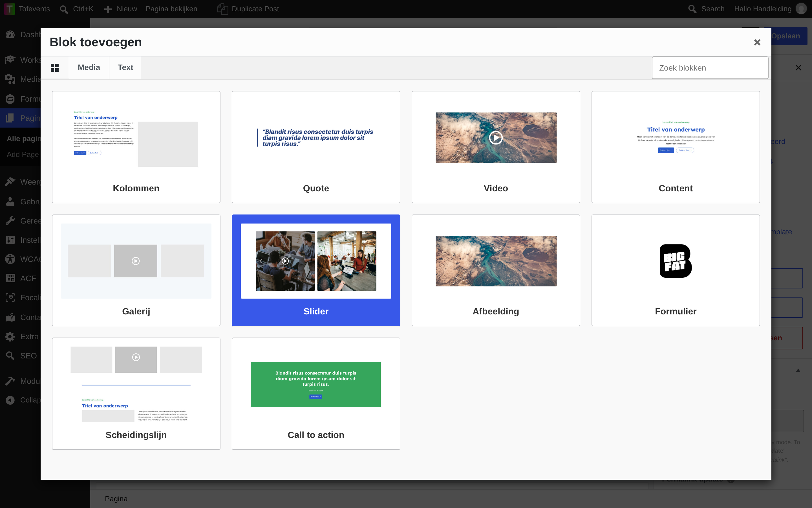Open the Hallo Handleiding user menu
Image resolution: width=812 pixels, height=508 pixels.
point(770,9)
